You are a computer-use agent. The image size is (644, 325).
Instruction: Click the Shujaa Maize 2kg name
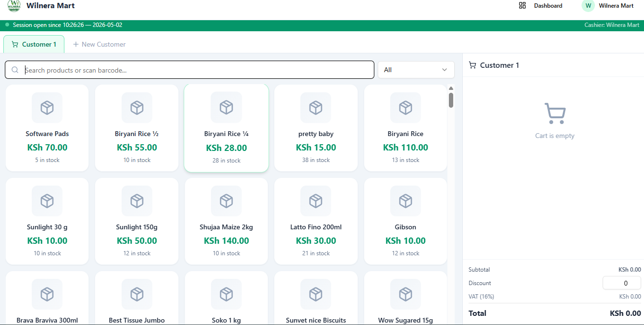coord(226,227)
